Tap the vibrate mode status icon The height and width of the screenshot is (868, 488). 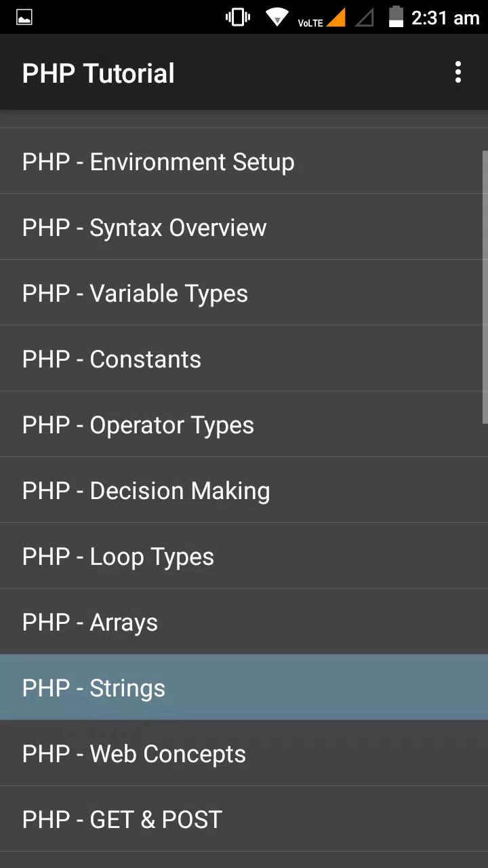point(238,17)
